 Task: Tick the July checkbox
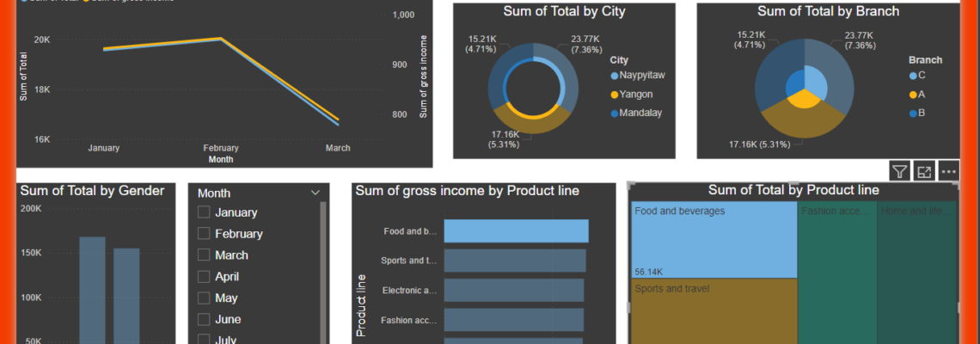[203, 339]
